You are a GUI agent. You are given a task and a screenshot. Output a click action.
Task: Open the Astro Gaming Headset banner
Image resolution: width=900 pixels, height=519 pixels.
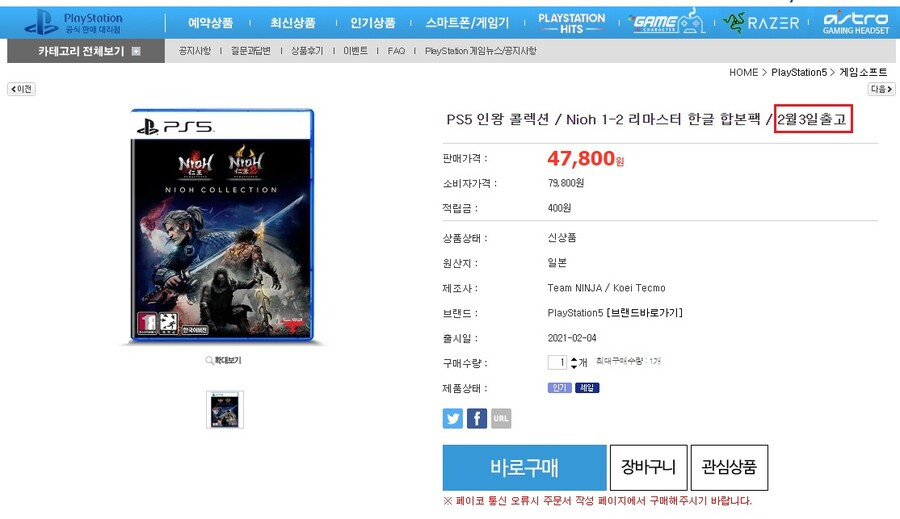click(856, 23)
